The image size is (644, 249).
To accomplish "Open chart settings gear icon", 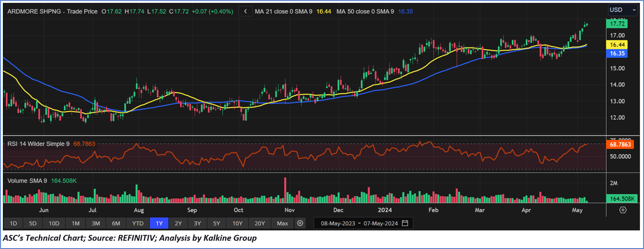I will click(x=300, y=223).
